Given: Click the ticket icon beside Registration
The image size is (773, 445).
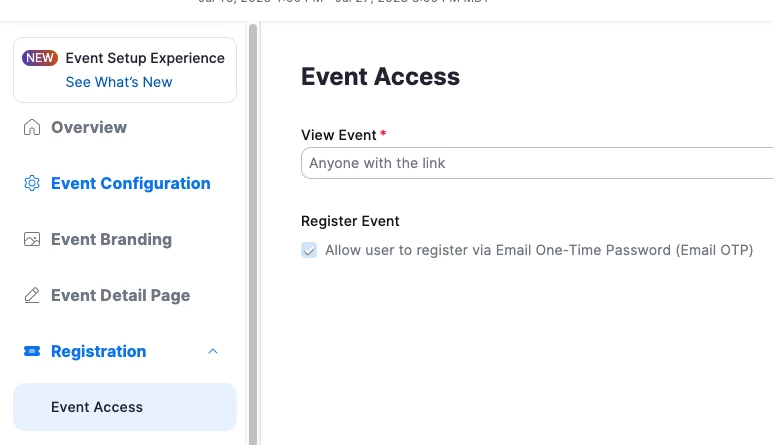Looking at the screenshot, I should [32, 352].
